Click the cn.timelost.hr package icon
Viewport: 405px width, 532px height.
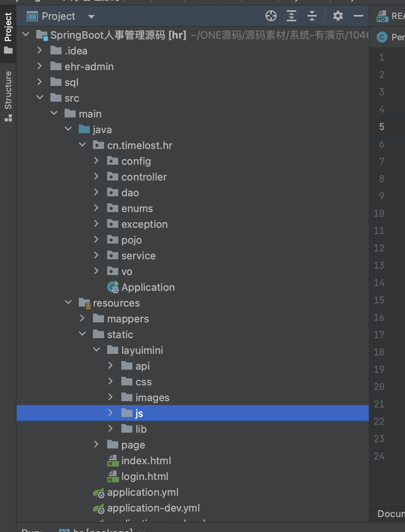pyautogui.click(x=98, y=145)
